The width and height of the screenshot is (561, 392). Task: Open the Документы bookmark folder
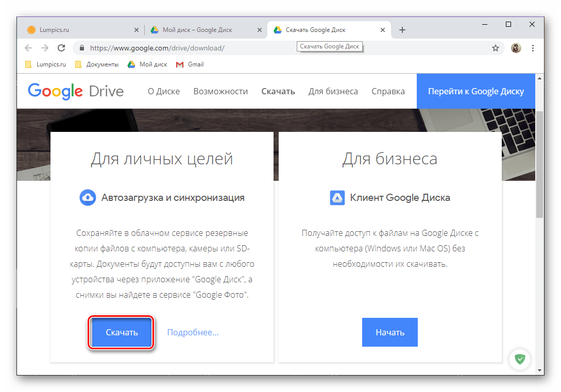pos(97,64)
